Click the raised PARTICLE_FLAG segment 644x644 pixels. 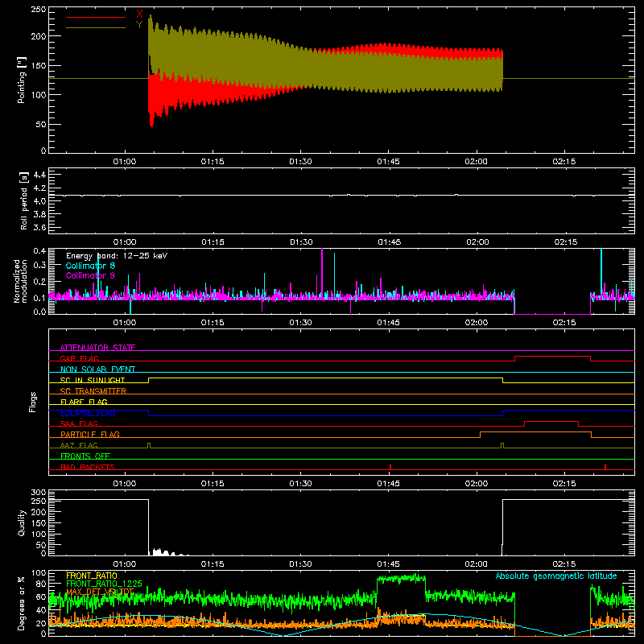tap(535, 432)
